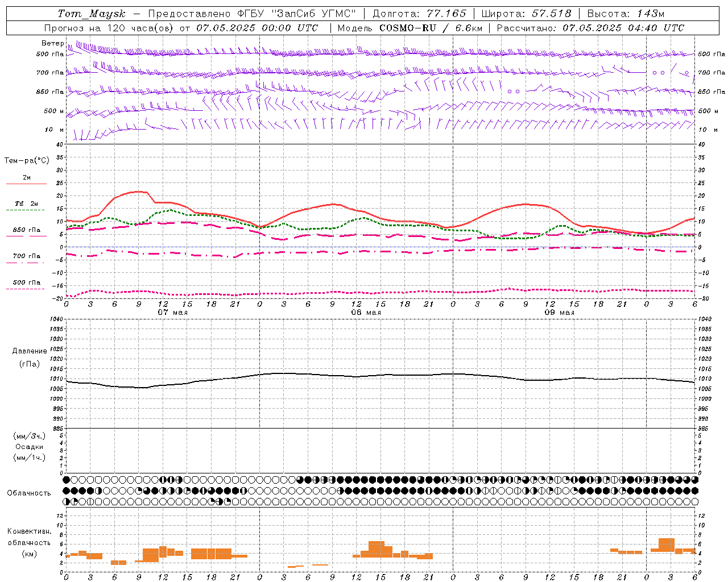Image resolution: width=728 pixels, height=582 pixels.
Task: Click the dashed line sample under "700 гПа" legend
Action: click(26, 263)
